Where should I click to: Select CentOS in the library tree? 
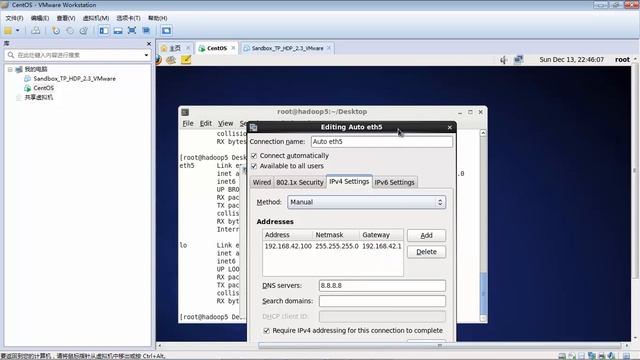pos(43,88)
